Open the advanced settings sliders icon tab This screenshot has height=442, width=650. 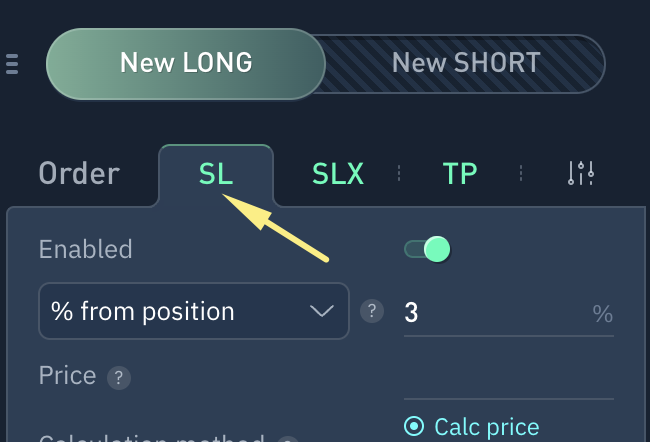click(x=581, y=173)
